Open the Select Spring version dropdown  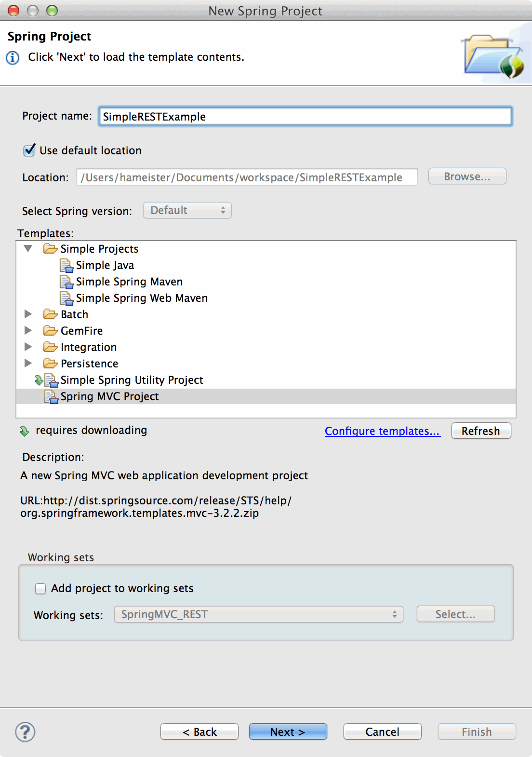click(x=187, y=211)
